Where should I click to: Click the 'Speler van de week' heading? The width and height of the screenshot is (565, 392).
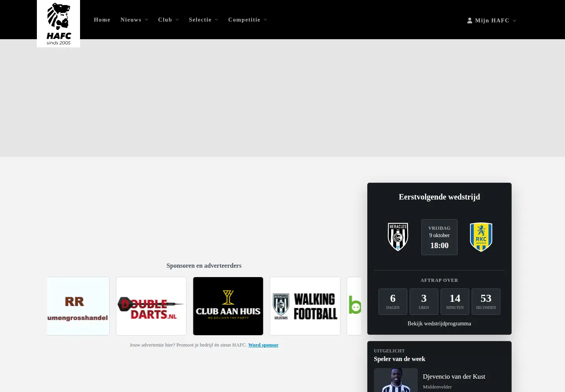pyautogui.click(x=399, y=359)
